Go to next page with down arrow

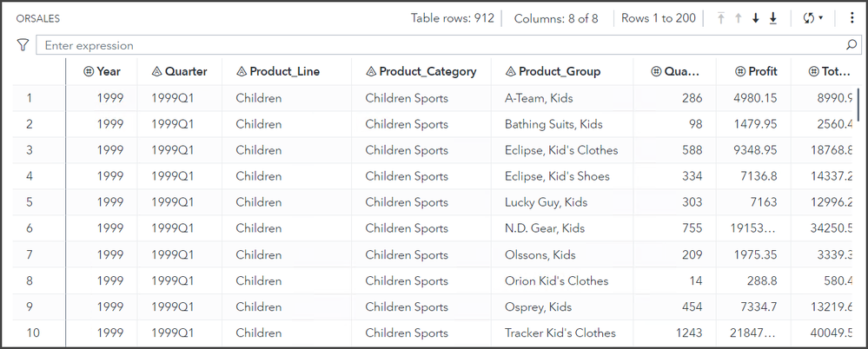coord(755,18)
